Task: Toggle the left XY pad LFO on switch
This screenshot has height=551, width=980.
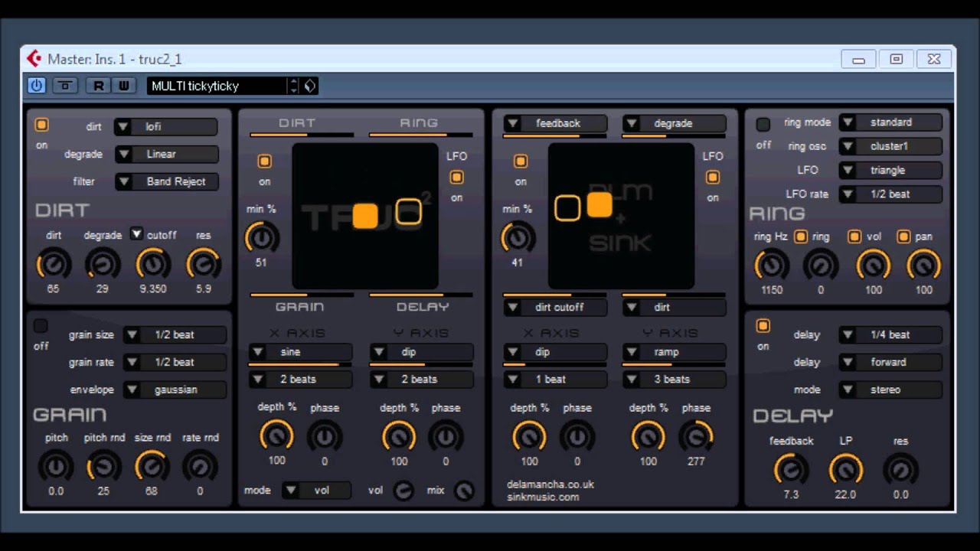Action: 456,178
